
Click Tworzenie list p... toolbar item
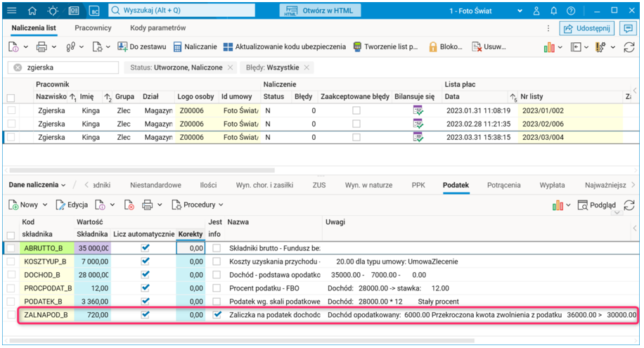point(386,47)
